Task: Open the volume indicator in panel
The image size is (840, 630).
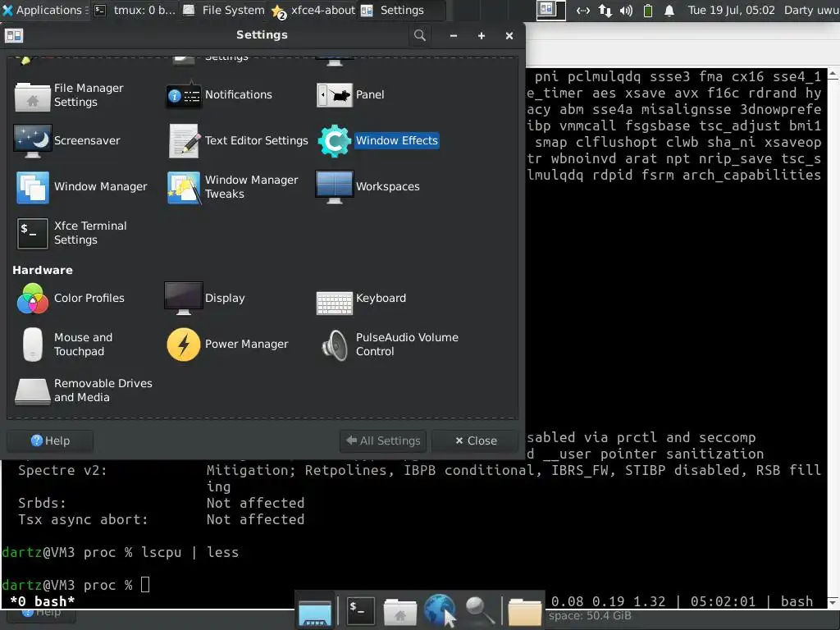Action: 626,10
